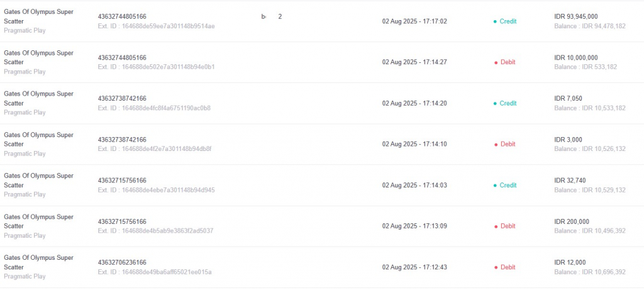644x290 pixels.
Task: Click the green Credit dot at 17:14:20
Action: (495, 104)
